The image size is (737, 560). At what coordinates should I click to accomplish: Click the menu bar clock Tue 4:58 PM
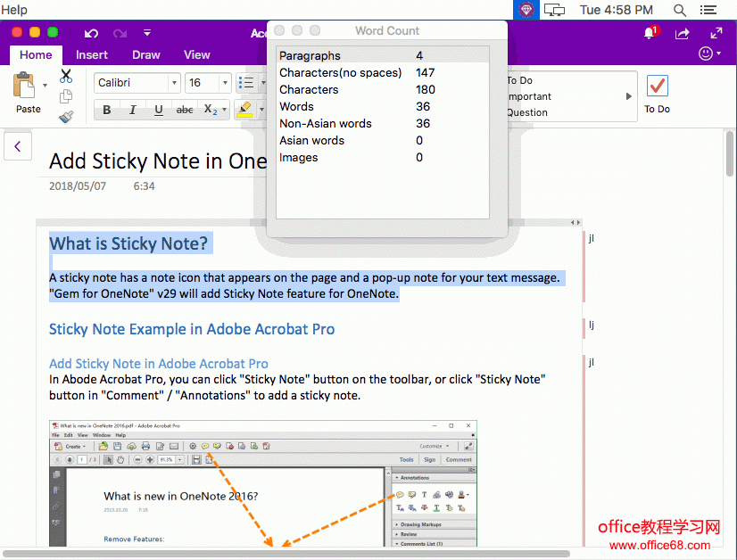pos(617,10)
